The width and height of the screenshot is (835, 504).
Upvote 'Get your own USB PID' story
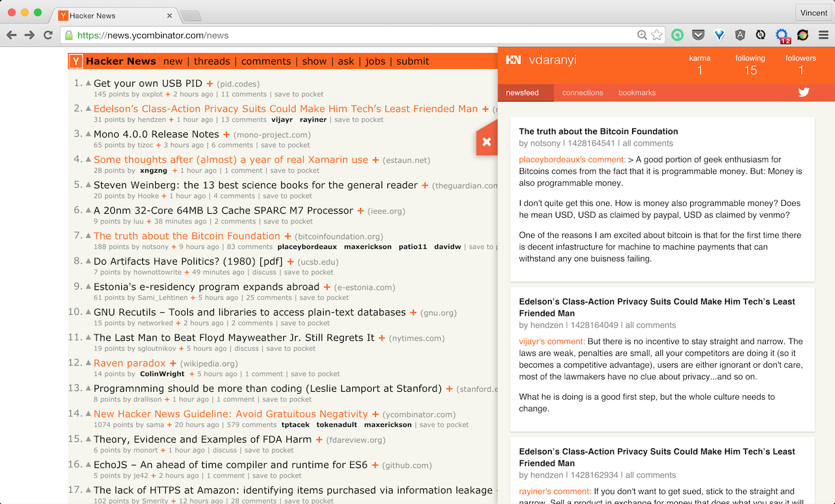(x=88, y=83)
